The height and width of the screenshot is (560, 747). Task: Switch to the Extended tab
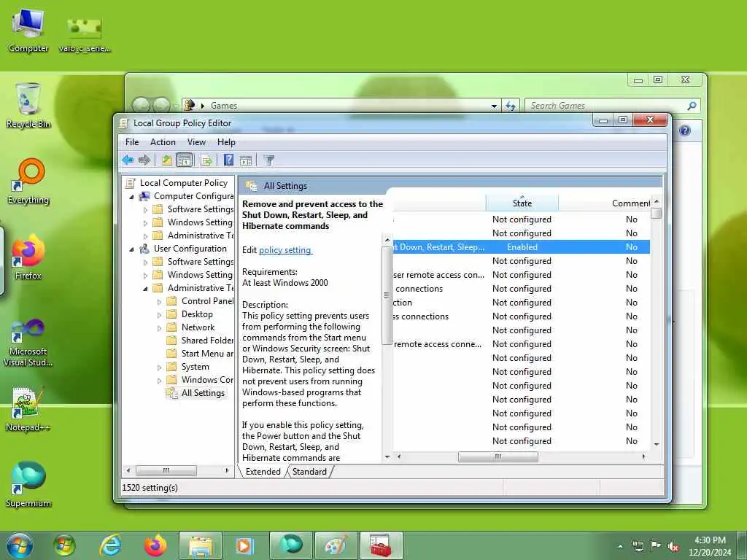click(263, 472)
